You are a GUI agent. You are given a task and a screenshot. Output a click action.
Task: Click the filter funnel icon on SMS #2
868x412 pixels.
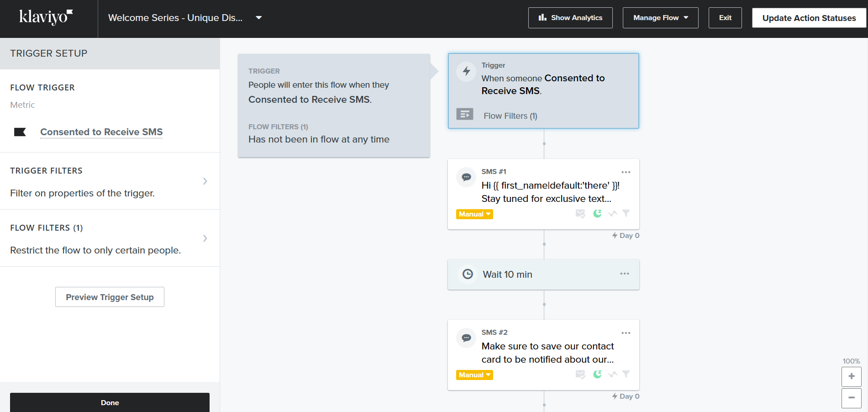click(x=626, y=374)
